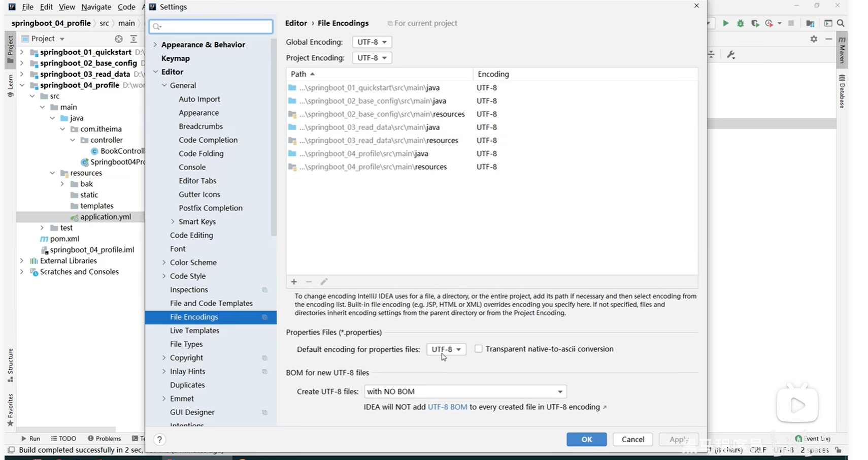Expand Code Style settings node
Viewport: 868px width, 460px height.
click(x=164, y=276)
